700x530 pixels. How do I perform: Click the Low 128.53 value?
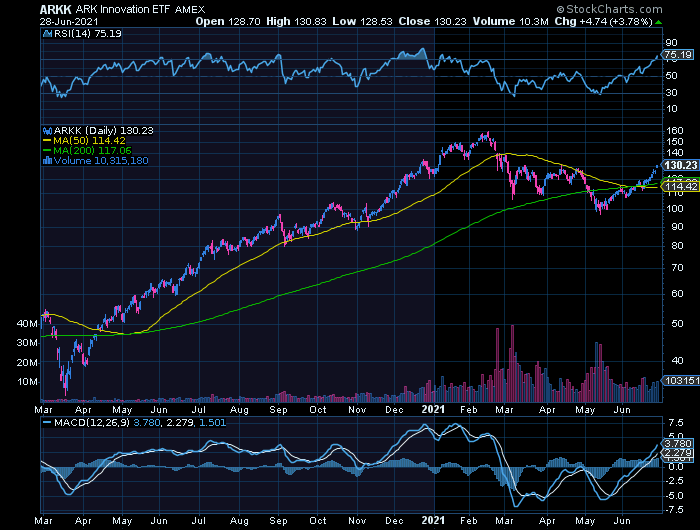pyautogui.click(x=362, y=21)
